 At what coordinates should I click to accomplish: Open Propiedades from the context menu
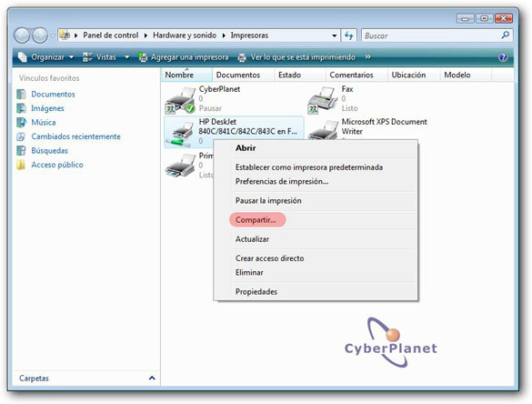click(256, 292)
